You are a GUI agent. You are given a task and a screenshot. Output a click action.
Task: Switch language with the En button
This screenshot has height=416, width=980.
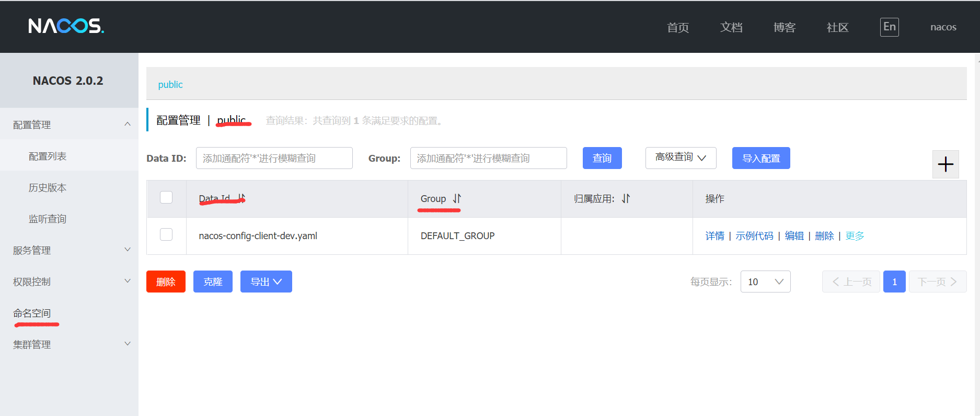pos(890,27)
